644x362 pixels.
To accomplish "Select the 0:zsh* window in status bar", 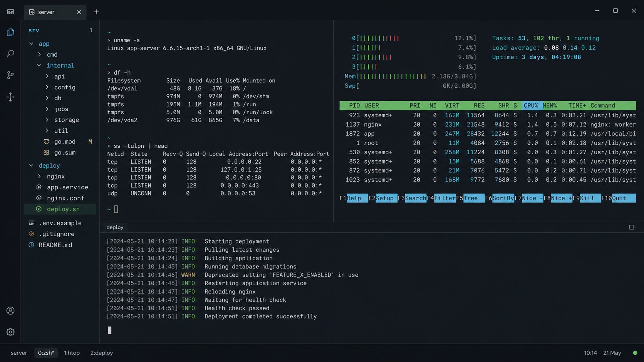I will pos(46,353).
